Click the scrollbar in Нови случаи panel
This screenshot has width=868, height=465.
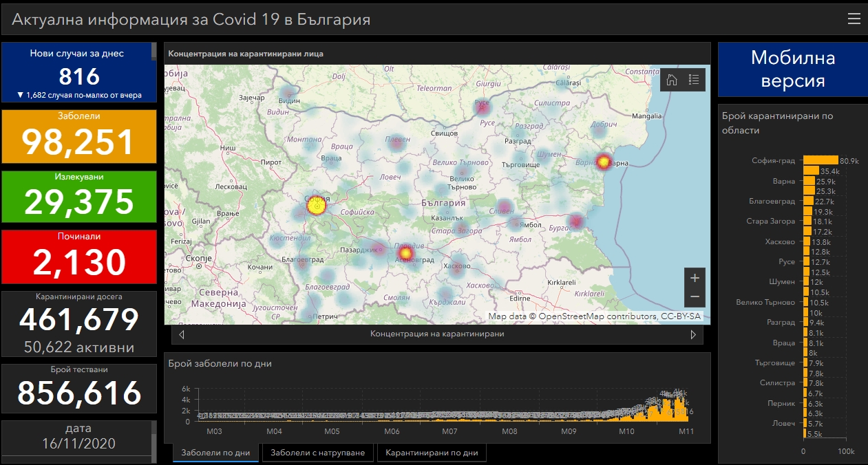(154, 52)
